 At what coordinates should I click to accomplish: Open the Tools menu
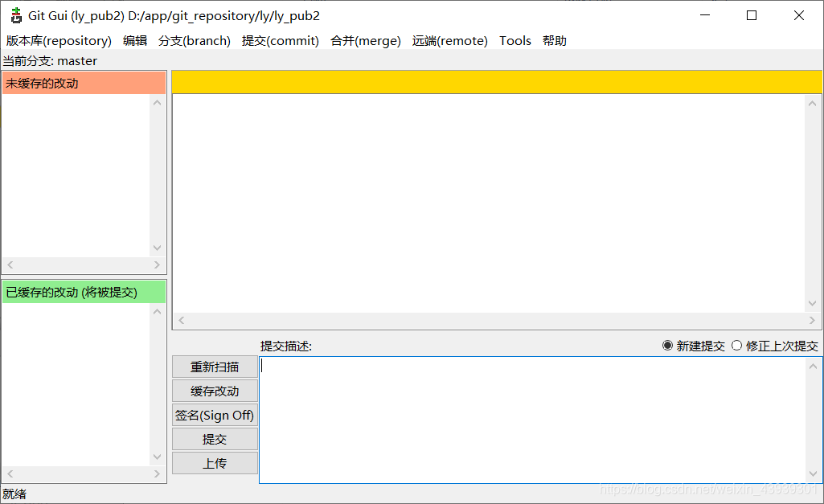tap(515, 40)
